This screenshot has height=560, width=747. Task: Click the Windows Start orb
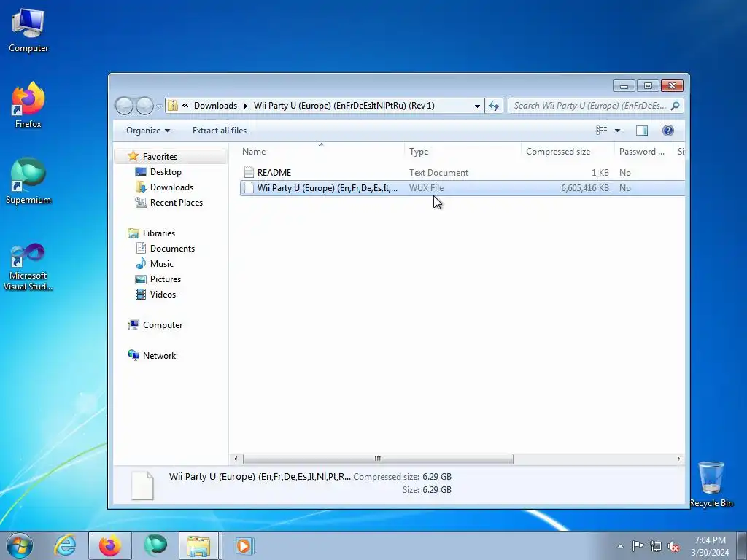point(20,545)
